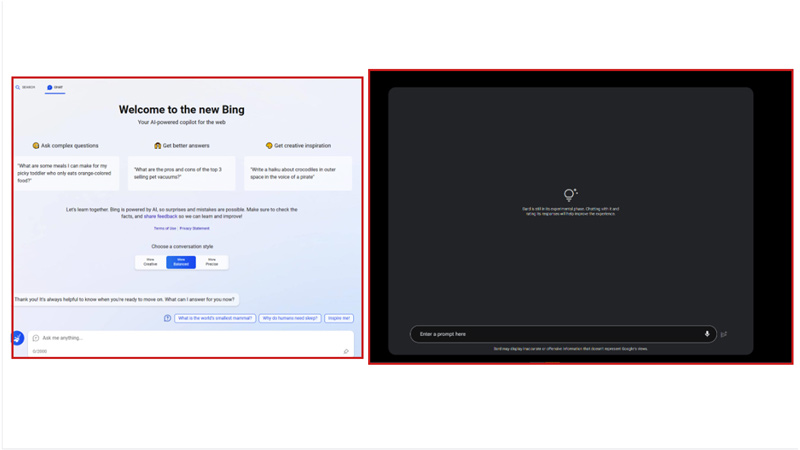The width and height of the screenshot is (800, 450).
Task: Click the crocodile haiku example card
Action: [297, 173]
